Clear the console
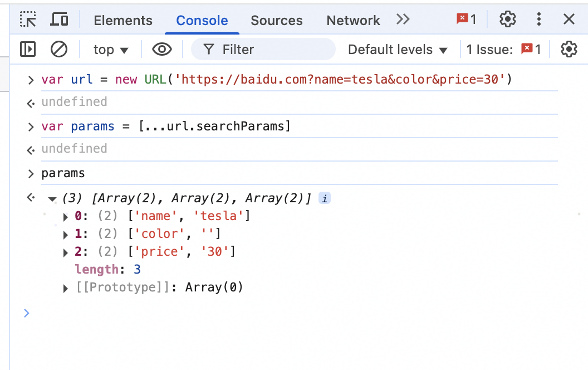This screenshot has width=588, height=370. coord(59,49)
